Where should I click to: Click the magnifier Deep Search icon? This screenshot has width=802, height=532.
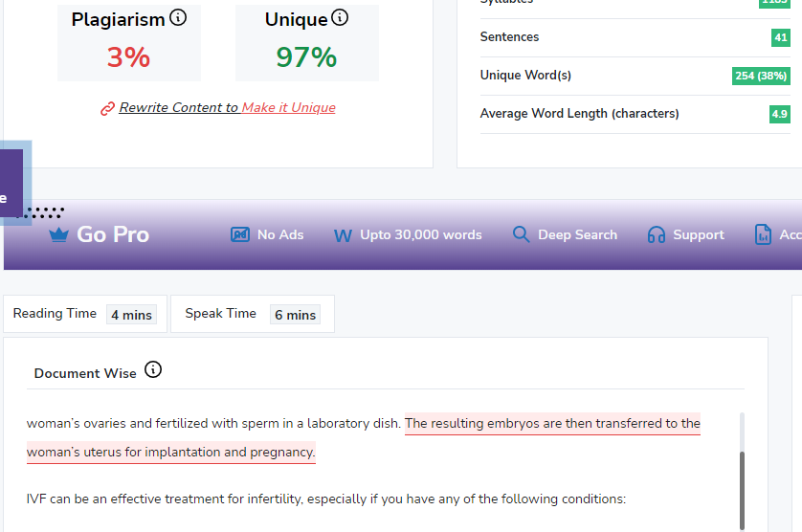[x=521, y=234]
